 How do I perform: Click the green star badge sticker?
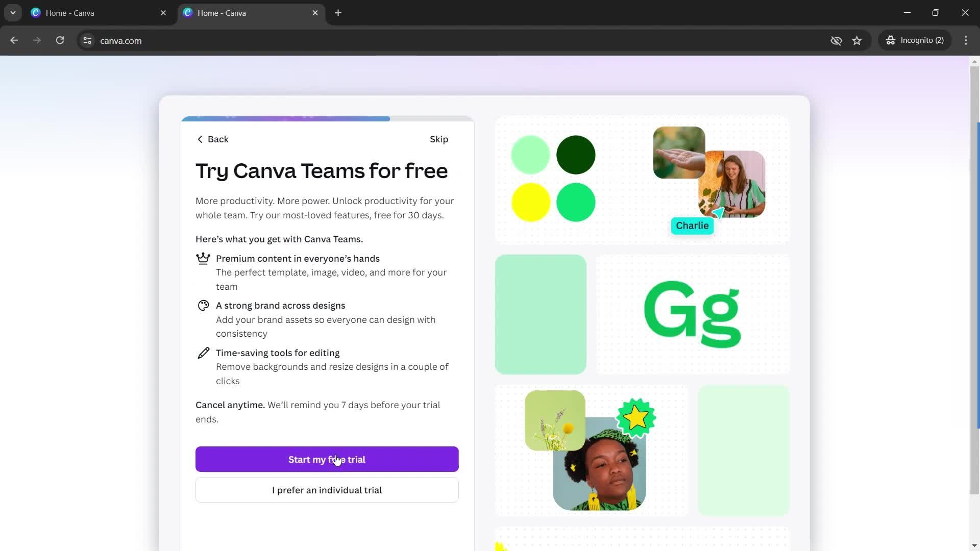tap(636, 418)
